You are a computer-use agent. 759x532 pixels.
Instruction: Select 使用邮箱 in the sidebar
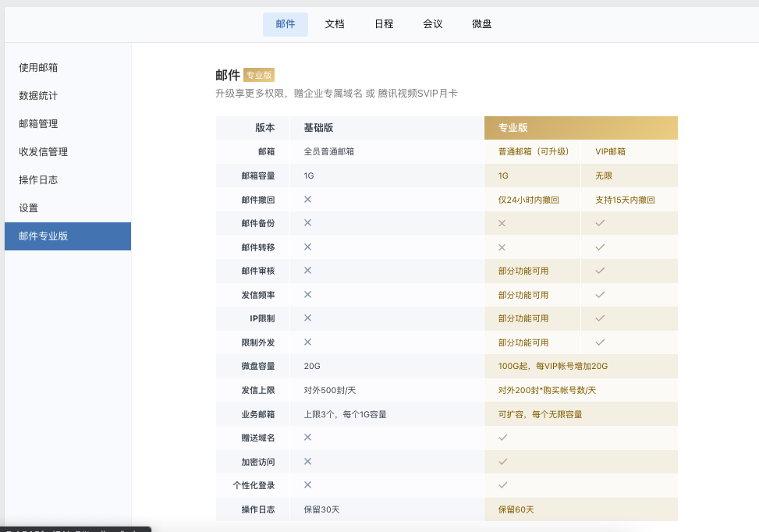38,68
